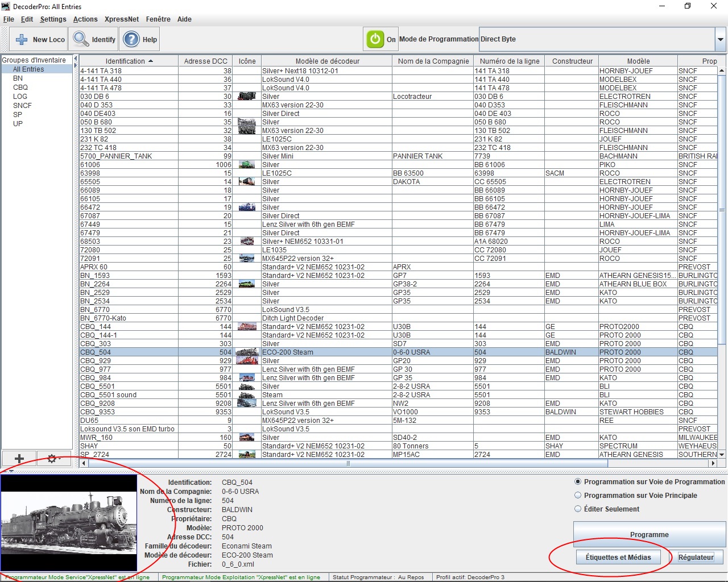Click the locomotive icon in row 72091
The height and width of the screenshot is (582, 728).
[247, 259]
